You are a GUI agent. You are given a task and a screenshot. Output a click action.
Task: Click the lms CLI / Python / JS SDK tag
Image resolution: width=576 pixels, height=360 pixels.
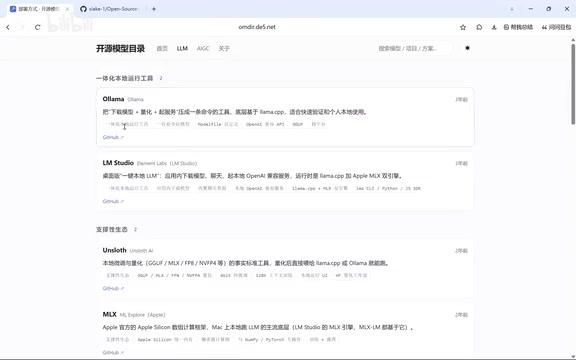tap(388, 188)
